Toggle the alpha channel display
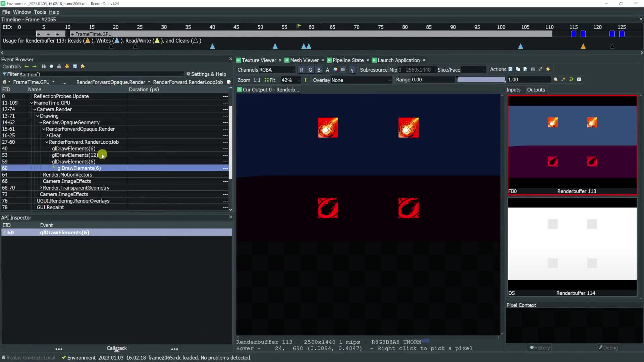Image resolution: width=644 pixels, height=362 pixels. point(327,70)
